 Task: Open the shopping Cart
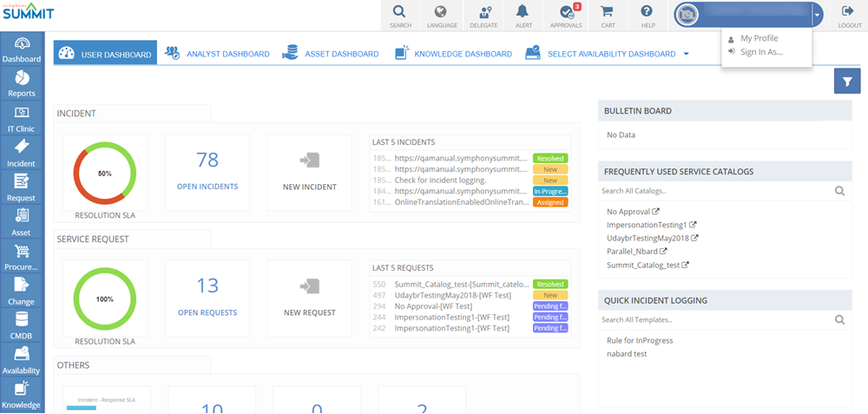click(x=608, y=16)
